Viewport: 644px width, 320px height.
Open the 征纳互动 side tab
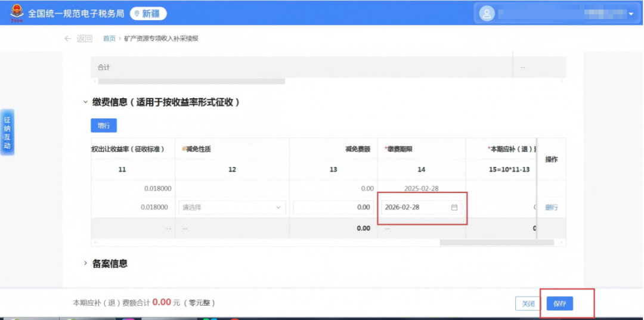pos(7,132)
